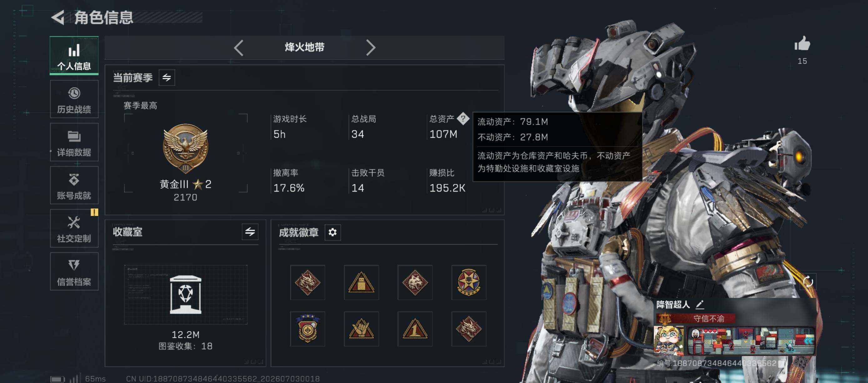Rotate the character model with the refresh icon
This screenshot has width=868, height=383.
(808, 282)
